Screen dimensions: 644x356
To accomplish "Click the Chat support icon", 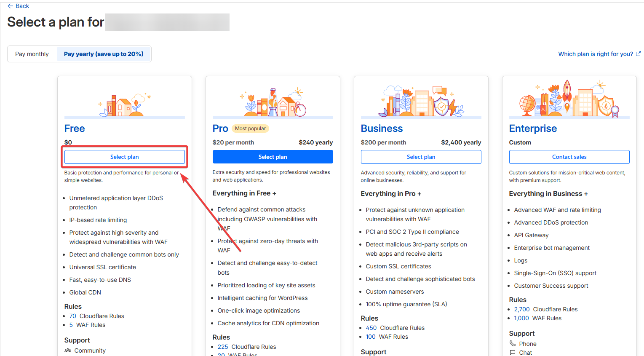I will pyautogui.click(x=513, y=352).
